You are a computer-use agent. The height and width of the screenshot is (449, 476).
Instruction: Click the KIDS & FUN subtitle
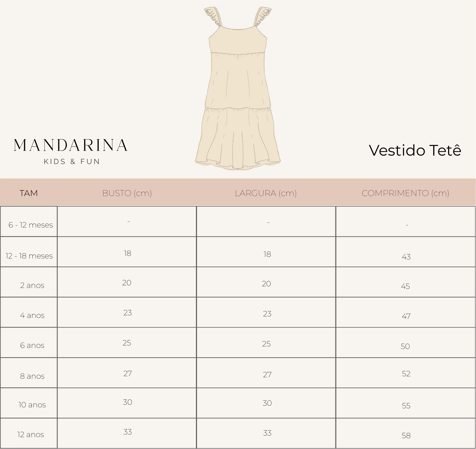(72, 162)
